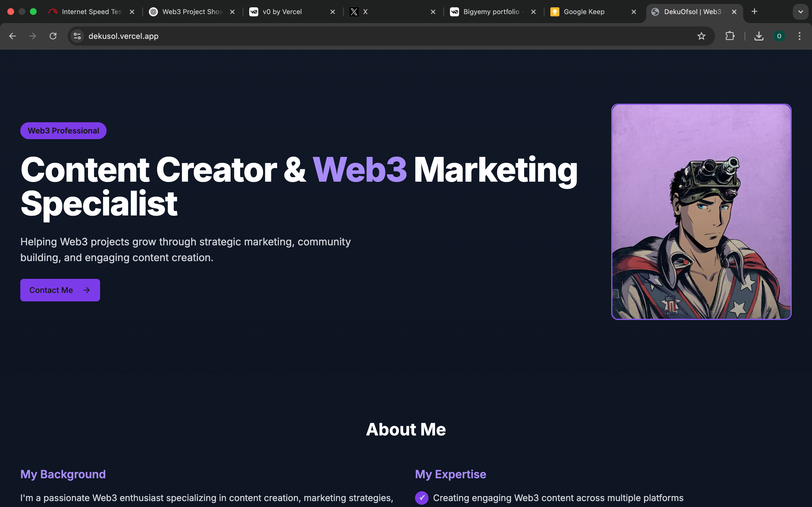The image size is (812, 507).
Task: Close the Bigyemy portfolio tab
Action: coord(533,12)
